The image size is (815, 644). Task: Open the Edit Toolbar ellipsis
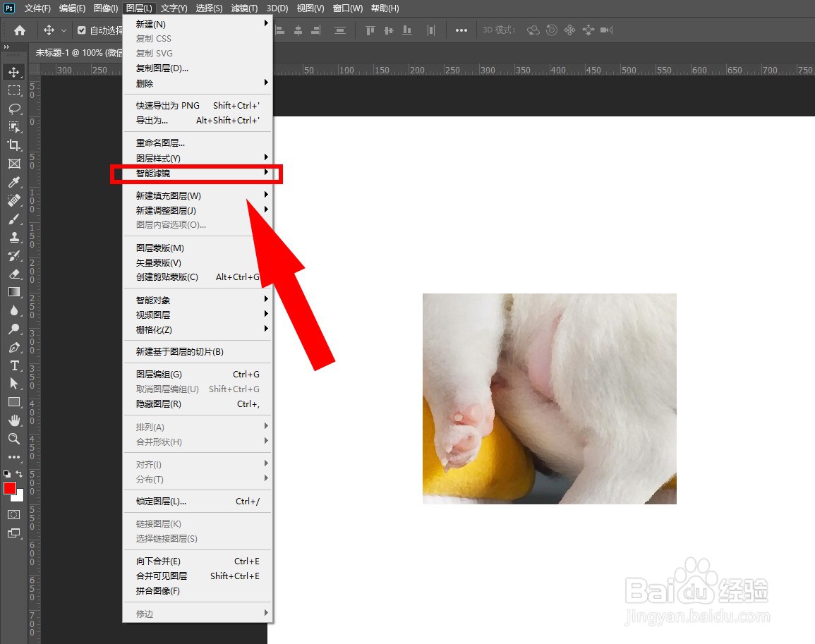click(x=14, y=457)
